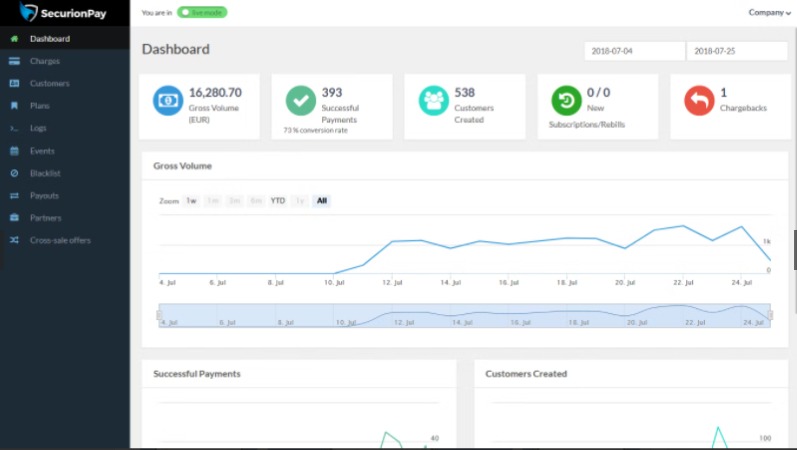This screenshot has height=450, width=797.
Task: Select the 1y zoom range
Action: (x=300, y=201)
